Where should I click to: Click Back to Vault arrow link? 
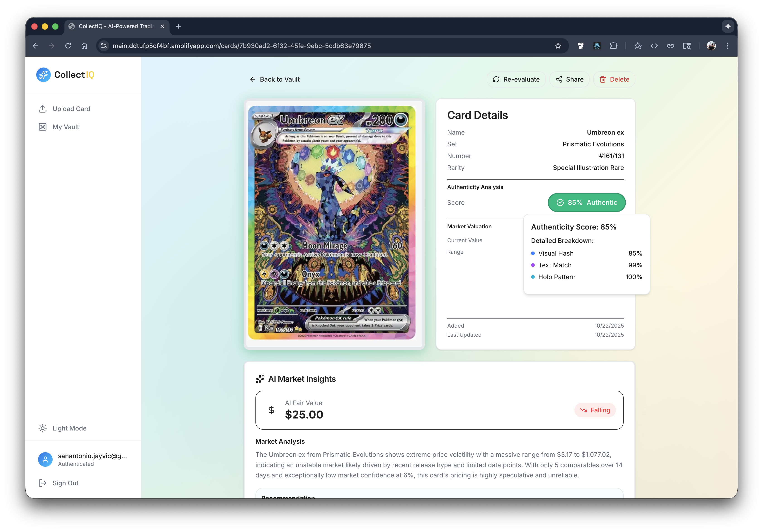point(275,79)
